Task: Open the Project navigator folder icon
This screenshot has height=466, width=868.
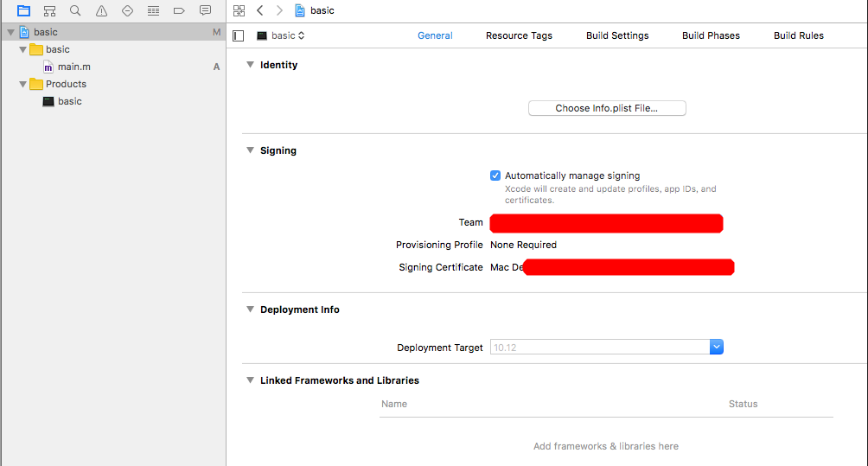Action: (x=23, y=11)
